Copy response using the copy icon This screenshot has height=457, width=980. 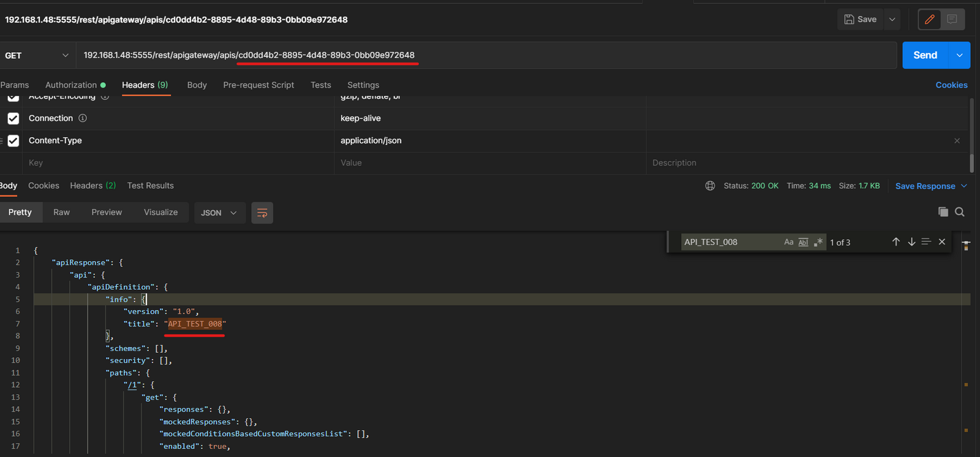coord(943,212)
